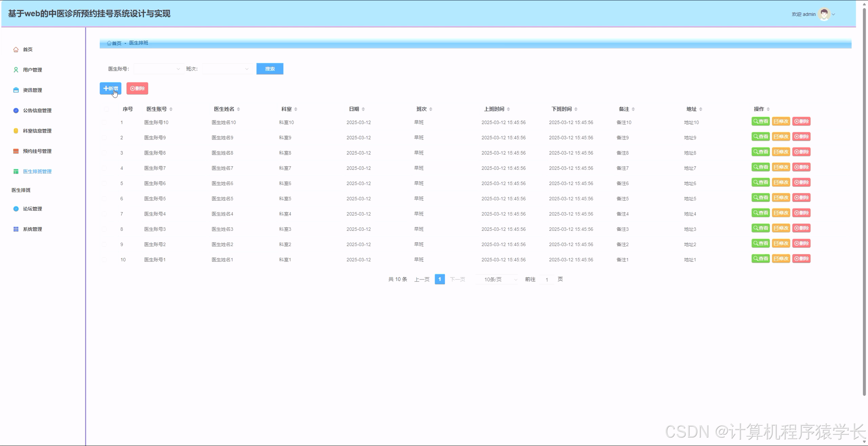868x446 pixels.
Task: Click sort arrows on 日期 column header
Action: coord(363,109)
